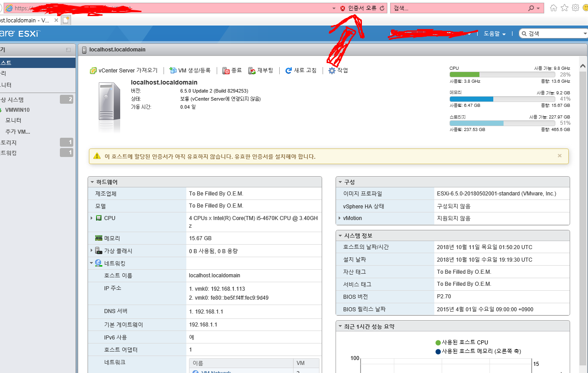Click the 스토리지 usage bar
The height and width of the screenshot is (373, 588).
pyautogui.click(x=502, y=123)
